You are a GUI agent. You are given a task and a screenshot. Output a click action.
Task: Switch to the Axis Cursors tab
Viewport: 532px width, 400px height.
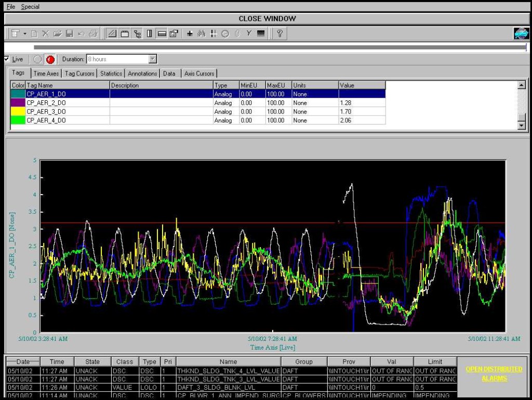tap(199, 73)
